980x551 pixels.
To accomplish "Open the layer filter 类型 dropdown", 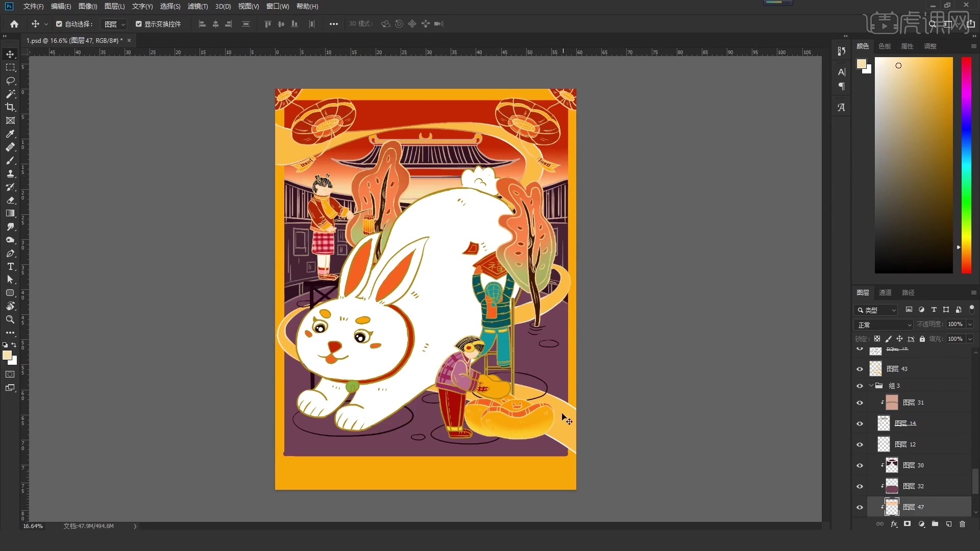I will click(x=876, y=310).
